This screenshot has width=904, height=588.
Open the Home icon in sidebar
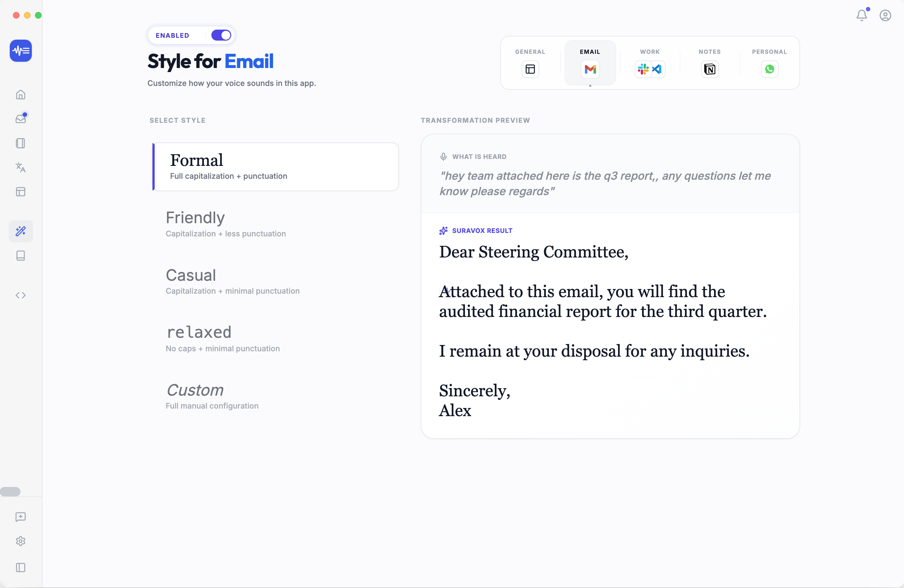pyautogui.click(x=20, y=94)
